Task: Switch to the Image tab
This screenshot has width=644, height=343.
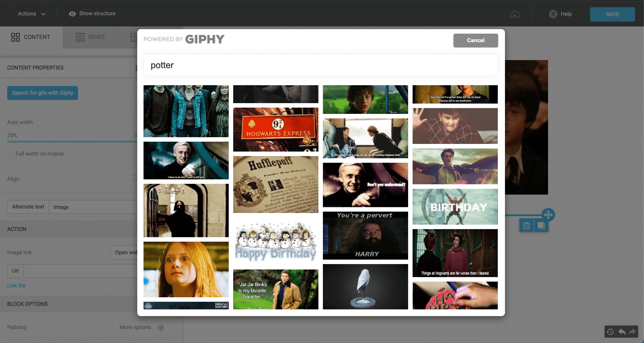Action: pos(61,207)
